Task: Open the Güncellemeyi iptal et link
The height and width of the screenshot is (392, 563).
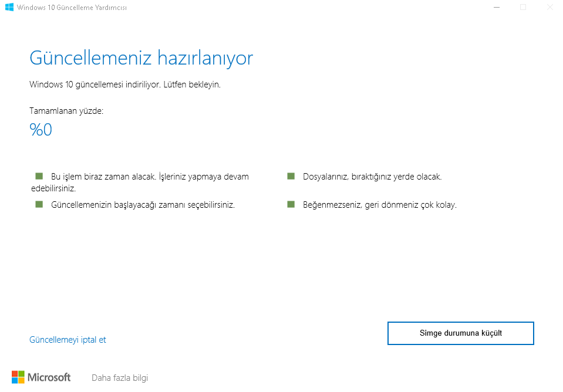Action: 68,340
